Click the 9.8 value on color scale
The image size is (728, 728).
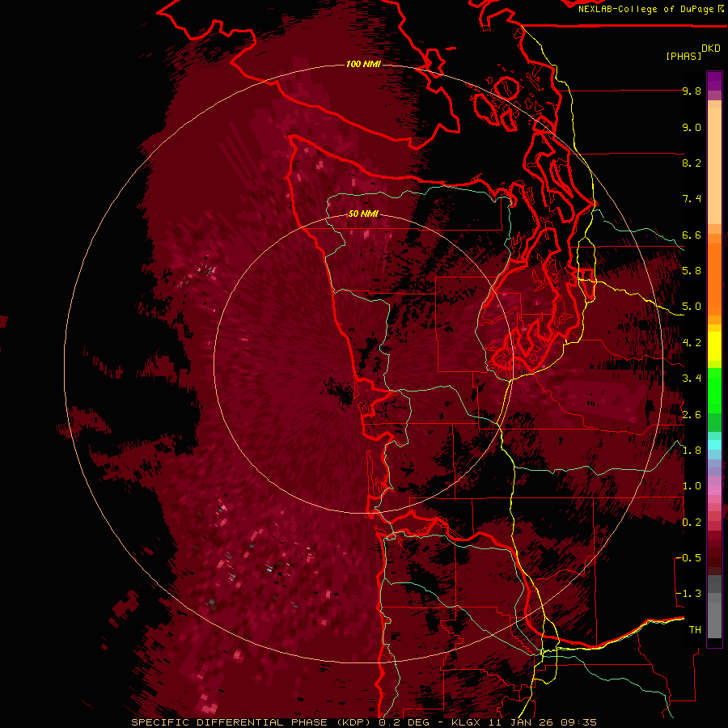[x=692, y=91]
